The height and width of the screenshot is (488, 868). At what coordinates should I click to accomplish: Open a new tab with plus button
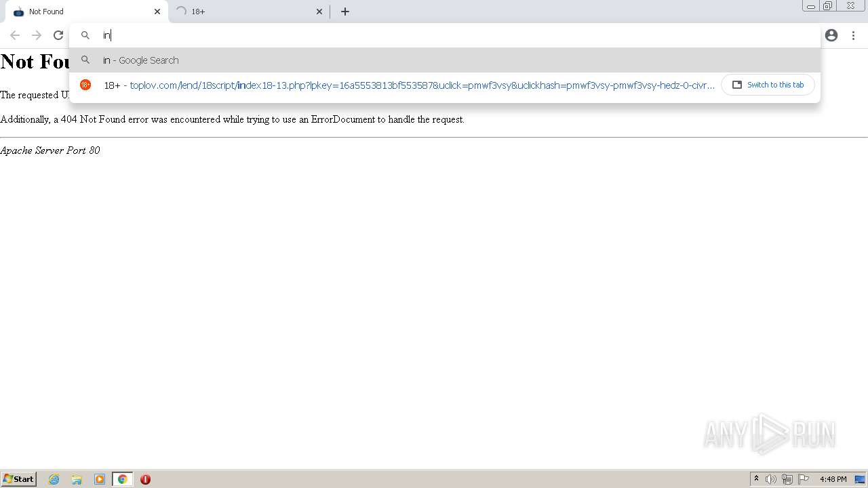click(345, 12)
